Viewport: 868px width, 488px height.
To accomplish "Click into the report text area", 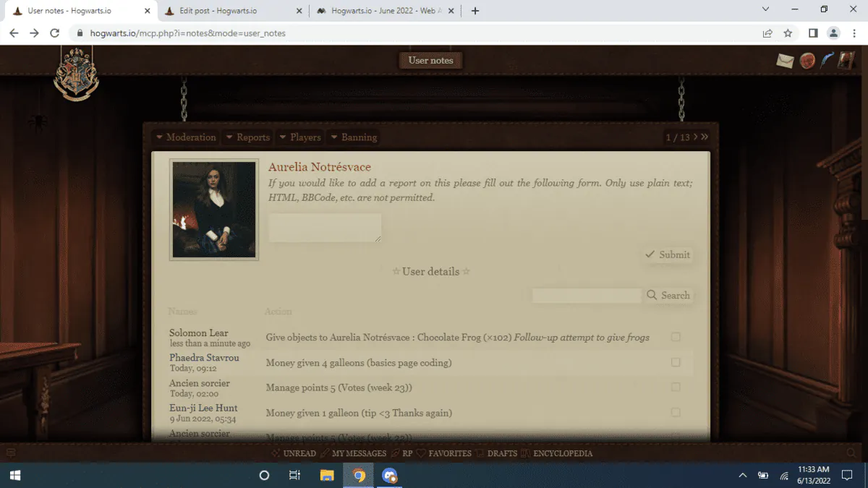I will tap(325, 228).
